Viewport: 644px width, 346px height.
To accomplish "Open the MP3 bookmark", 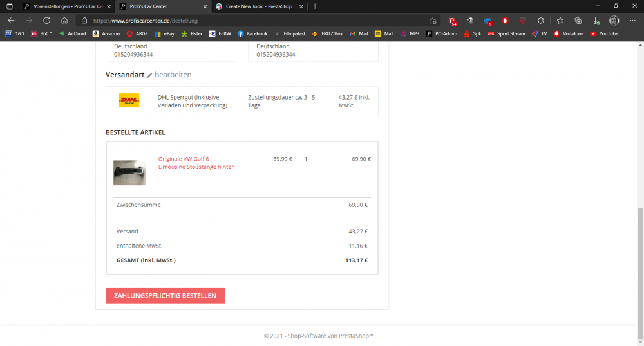I will pos(410,33).
